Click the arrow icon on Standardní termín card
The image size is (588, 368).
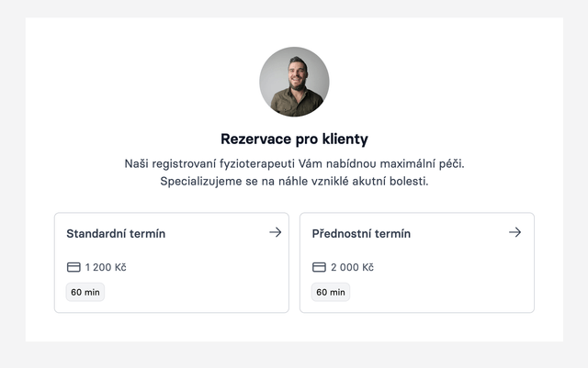click(276, 232)
